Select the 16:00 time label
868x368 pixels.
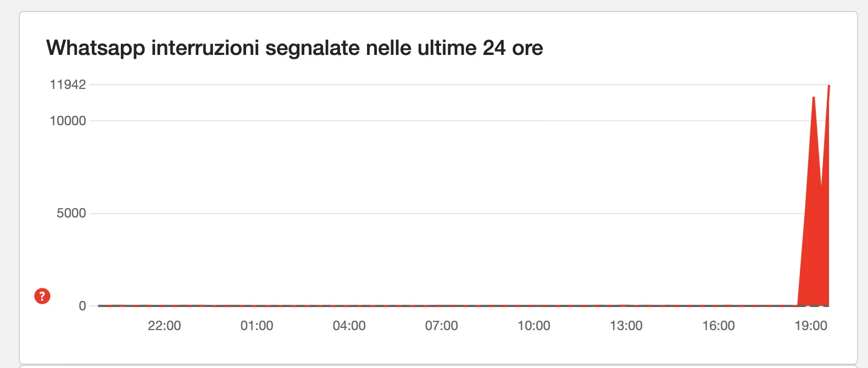tap(718, 326)
